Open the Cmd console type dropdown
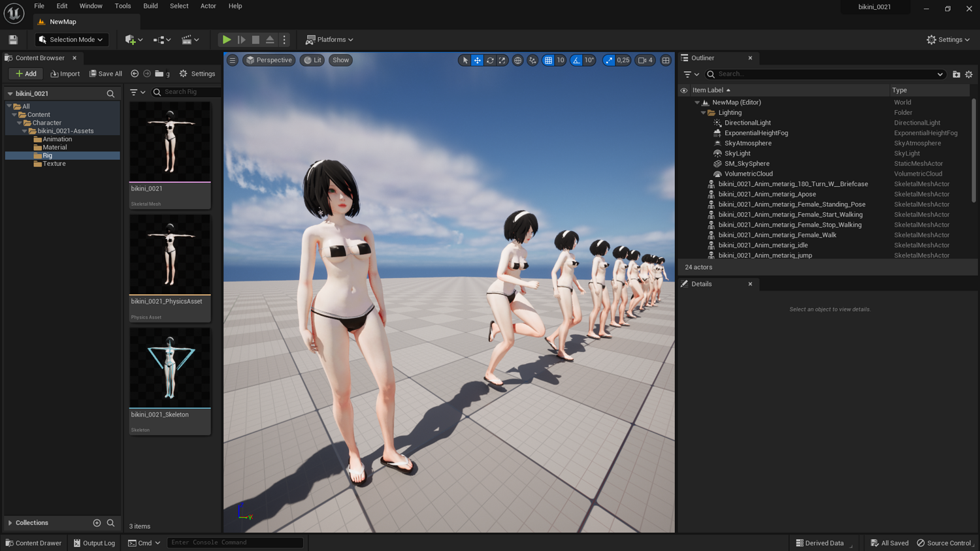The height and width of the screenshot is (551, 980). [x=144, y=543]
